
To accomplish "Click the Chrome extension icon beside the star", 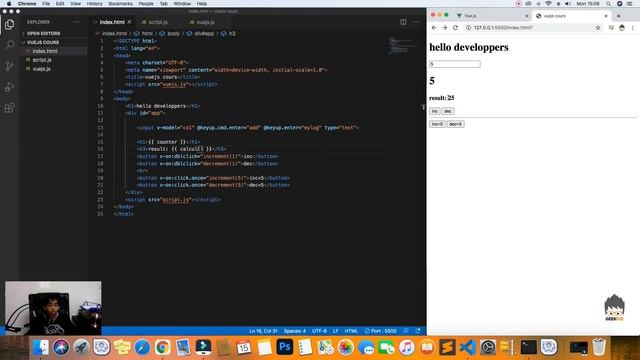I will [x=611, y=28].
